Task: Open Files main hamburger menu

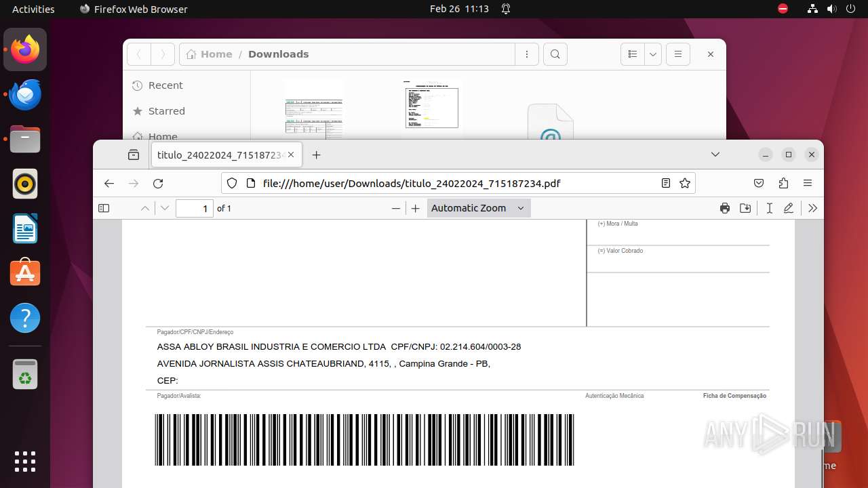Action: coord(678,54)
